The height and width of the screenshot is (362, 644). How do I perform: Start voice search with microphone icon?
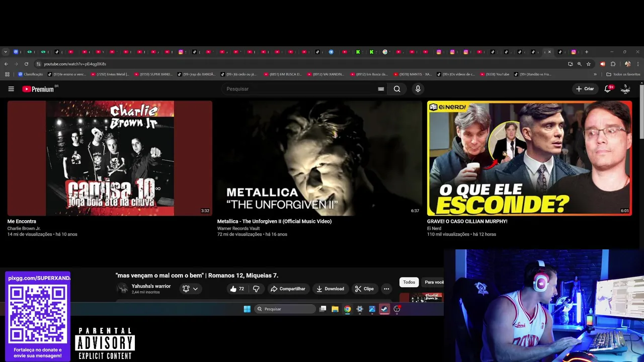[x=418, y=89]
